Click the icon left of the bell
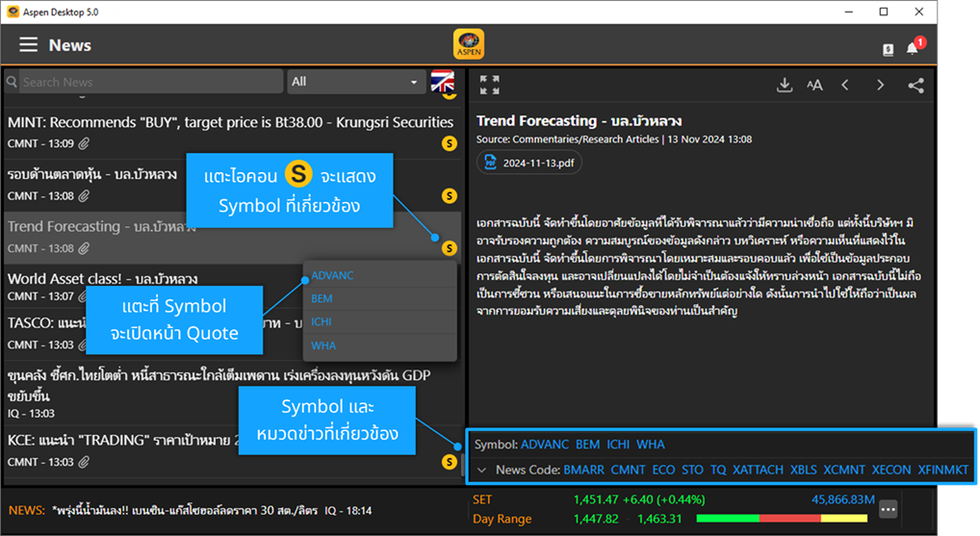980x536 pixels. [889, 50]
